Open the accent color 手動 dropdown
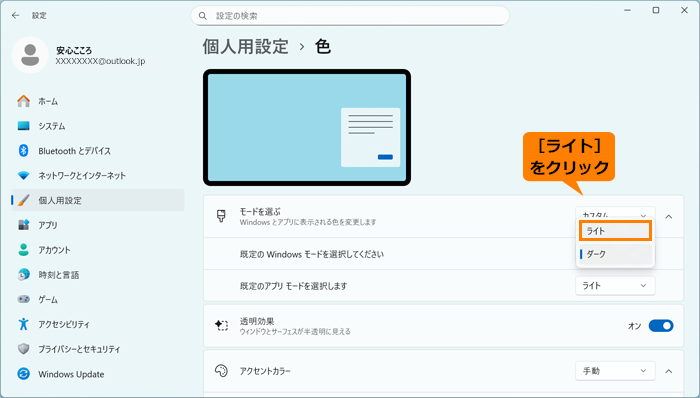 [x=615, y=371]
